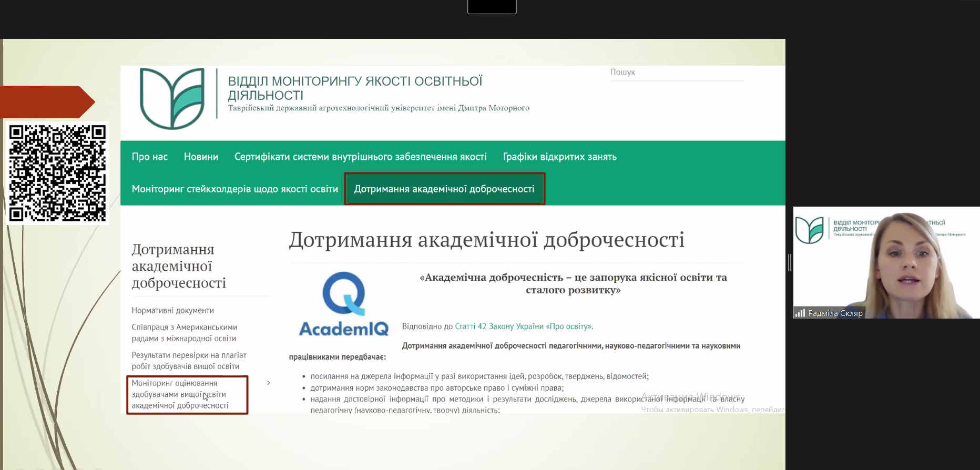Follow the Статті 42 Закону України link
The height and width of the screenshot is (470, 980).
tap(524, 326)
